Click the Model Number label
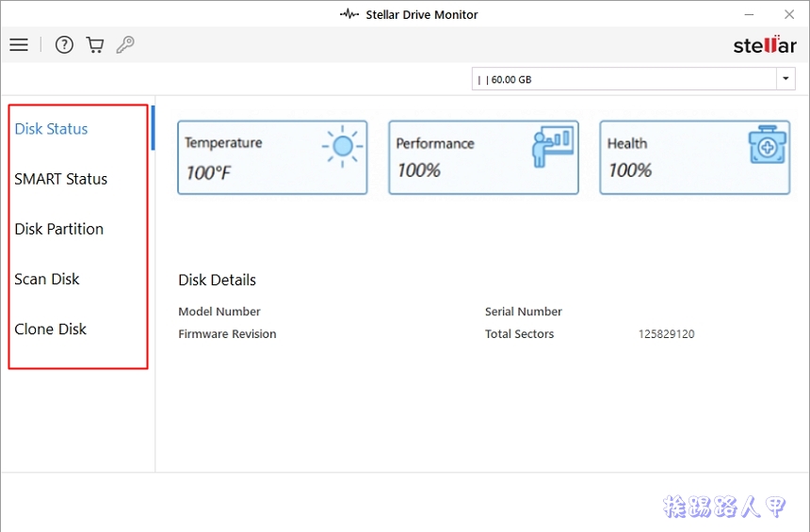Screen dimensions: 810x532 pos(219,312)
